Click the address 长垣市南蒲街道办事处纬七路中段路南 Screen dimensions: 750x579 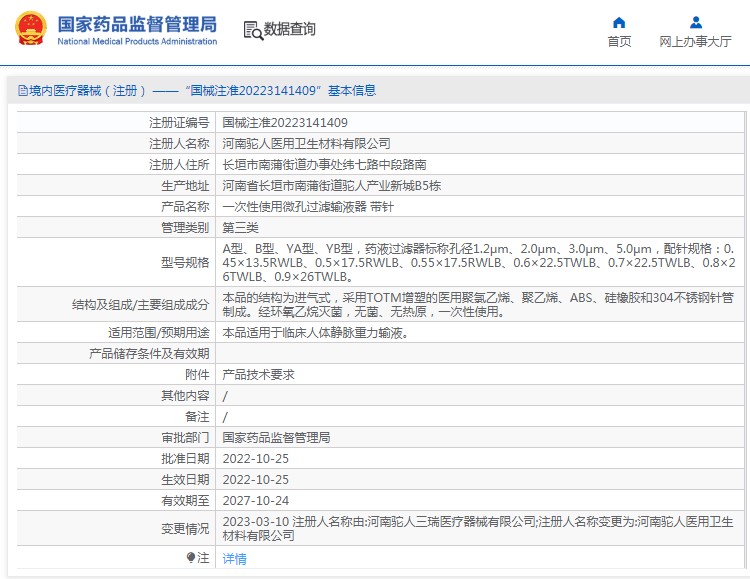coord(324,165)
